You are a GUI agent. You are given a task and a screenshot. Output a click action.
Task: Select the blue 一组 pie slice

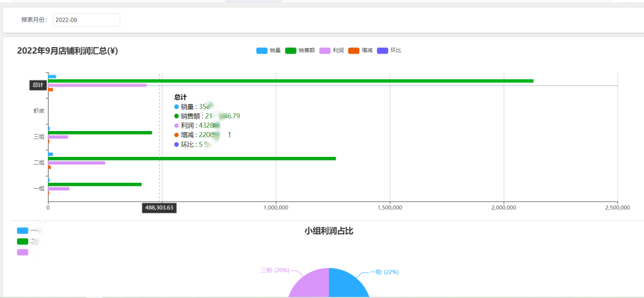[x=348, y=285]
